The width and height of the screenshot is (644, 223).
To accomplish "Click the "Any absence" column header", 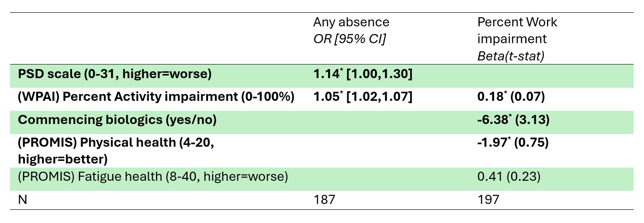I will pos(351,22).
